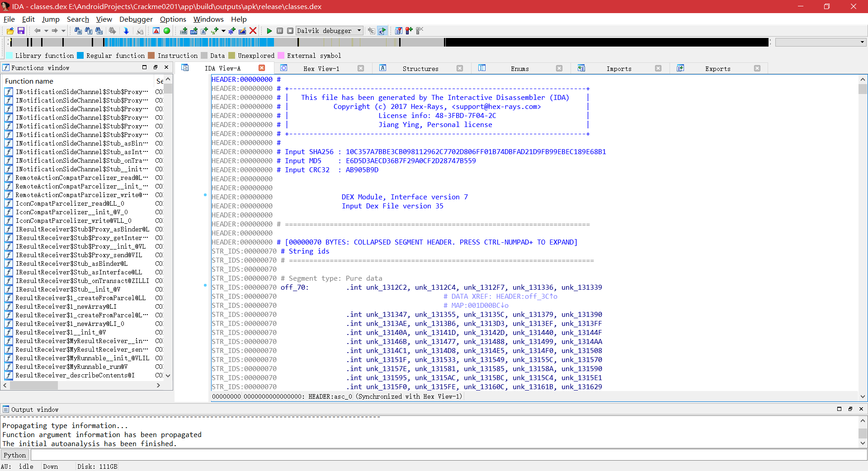
Task: Click the Jump forward arrow icon
Action: coord(55,31)
